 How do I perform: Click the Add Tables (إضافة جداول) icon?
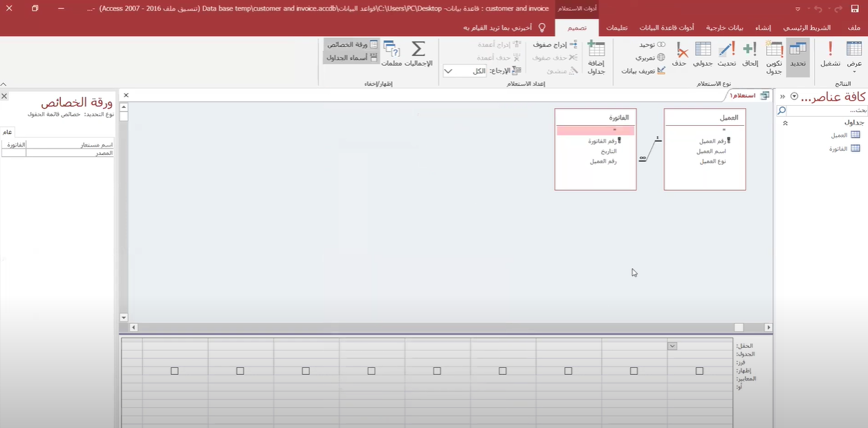click(x=595, y=57)
